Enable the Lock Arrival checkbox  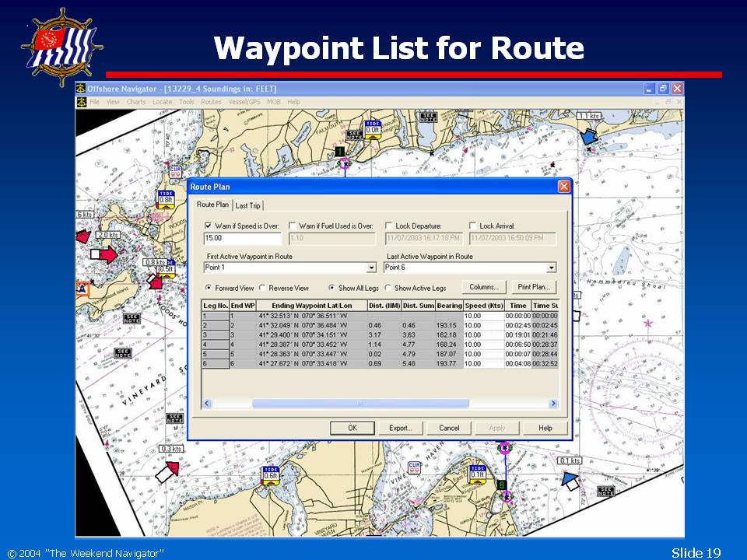(472, 226)
